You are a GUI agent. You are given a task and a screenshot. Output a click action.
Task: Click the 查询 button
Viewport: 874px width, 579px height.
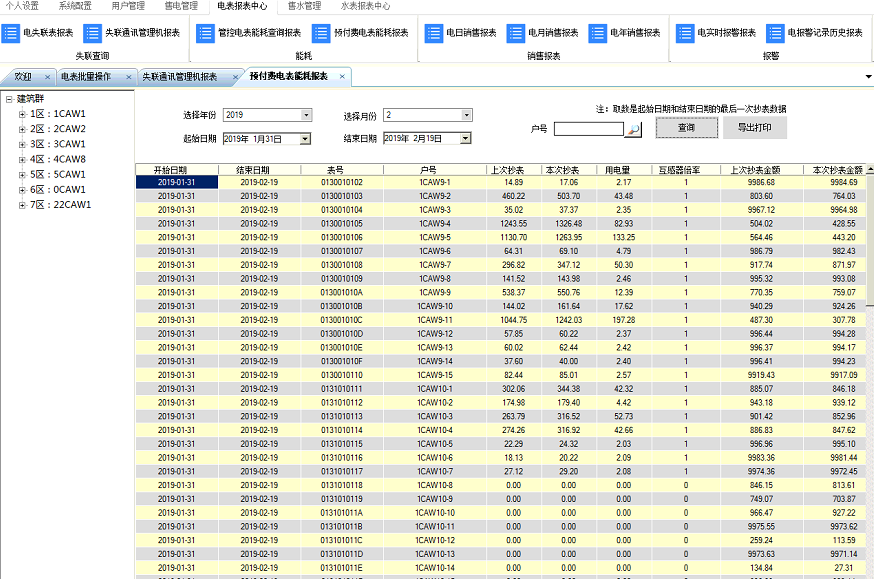[686, 128]
